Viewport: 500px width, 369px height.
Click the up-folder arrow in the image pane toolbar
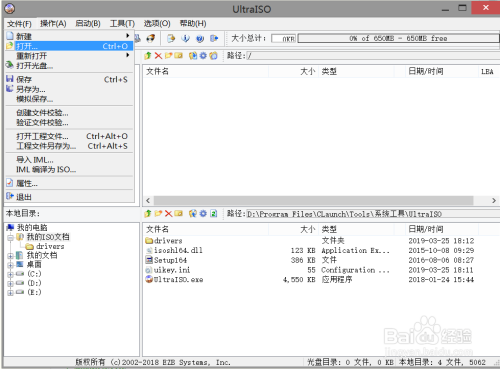pyautogui.click(x=148, y=55)
